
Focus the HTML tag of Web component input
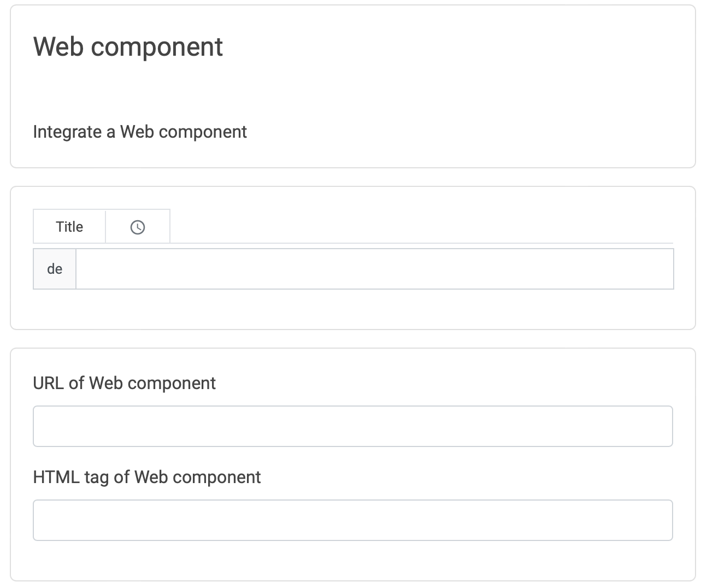pos(352,520)
